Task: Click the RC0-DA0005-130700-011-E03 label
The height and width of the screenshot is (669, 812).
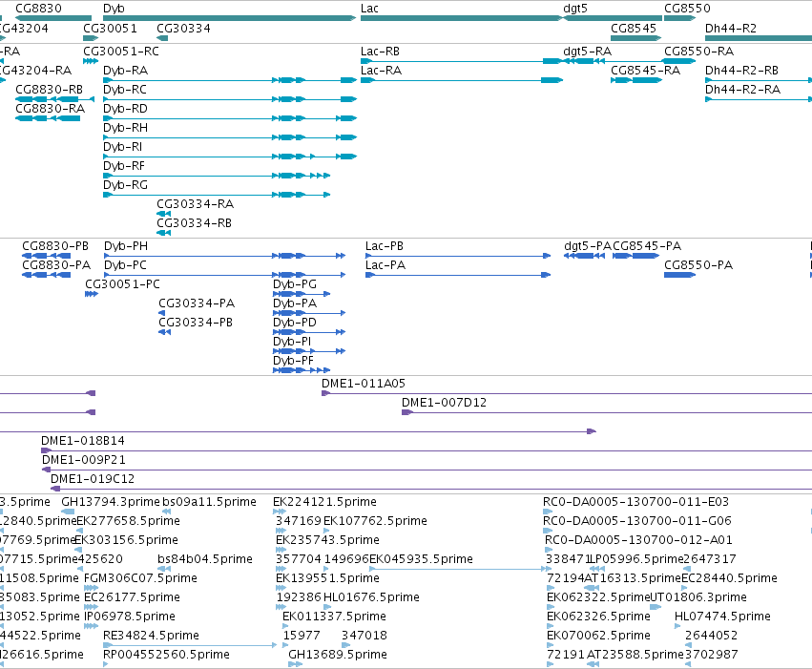Action: (x=635, y=502)
